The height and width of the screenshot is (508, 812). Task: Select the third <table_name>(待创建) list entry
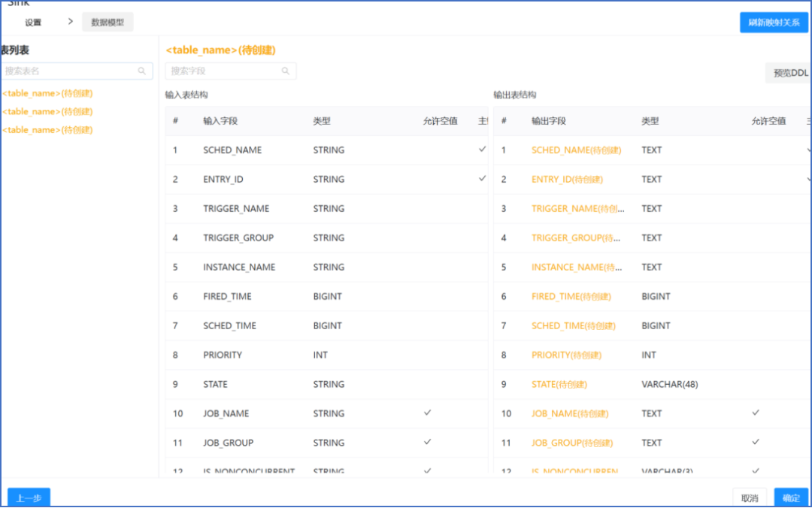(x=47, y=130)
